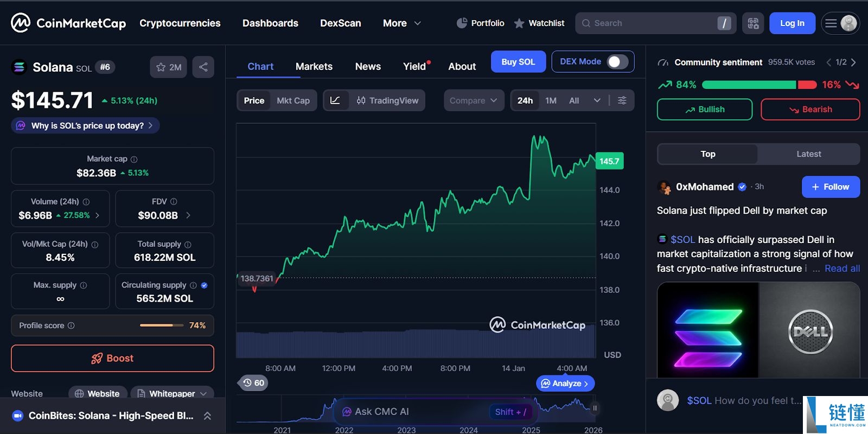Click the 60 history clock icon
Viewport: 868px width, 434px height.
pos(253,383)
